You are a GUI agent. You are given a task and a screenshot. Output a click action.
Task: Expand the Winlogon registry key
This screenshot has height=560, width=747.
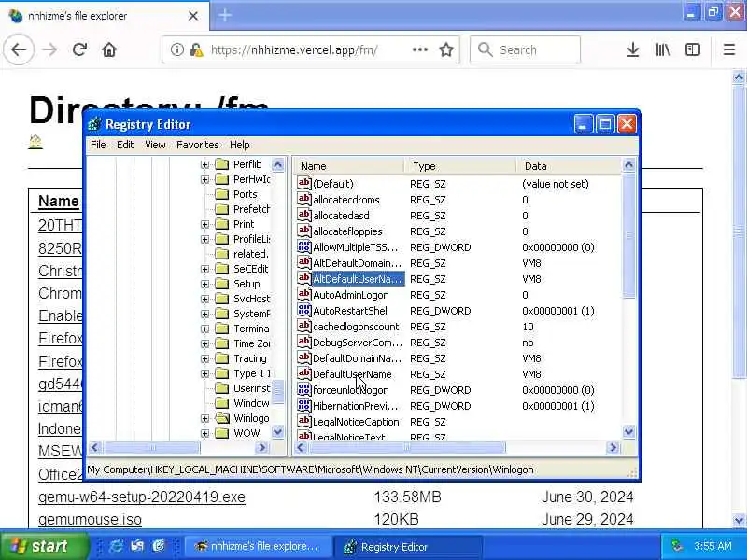point(204,418)
